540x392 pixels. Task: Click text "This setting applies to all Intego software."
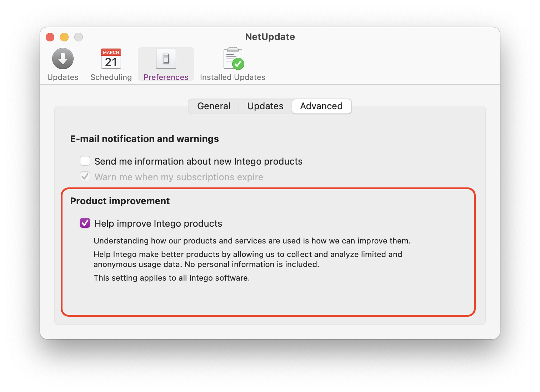tap(172, 278)
